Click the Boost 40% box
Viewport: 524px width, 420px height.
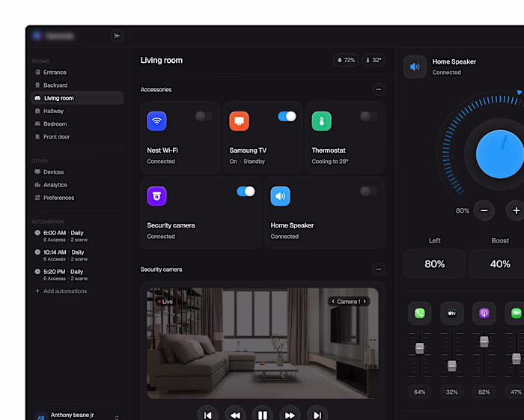tap(498, 264)
